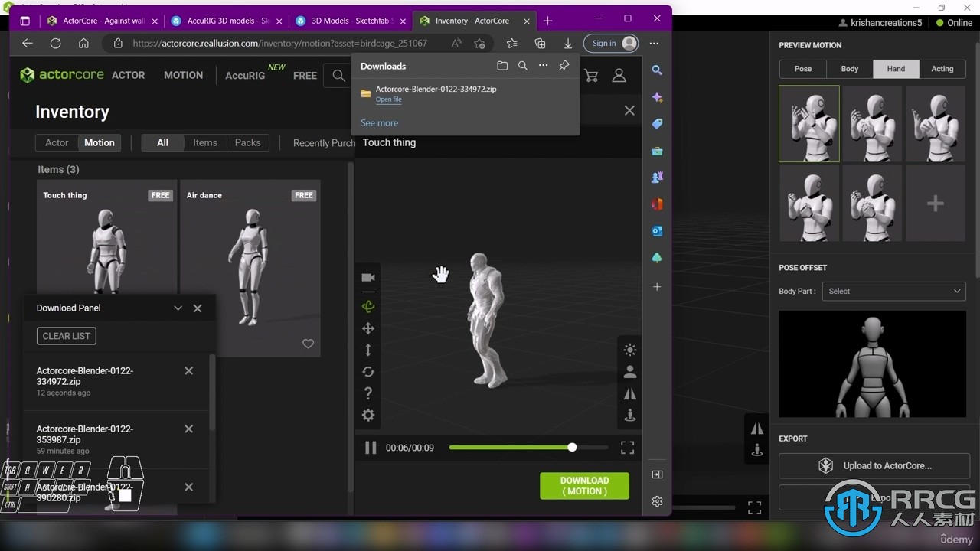Open browser Settings and more ellipsis
Viewport: 980px width, 551px height.
[x=654, y=44]
